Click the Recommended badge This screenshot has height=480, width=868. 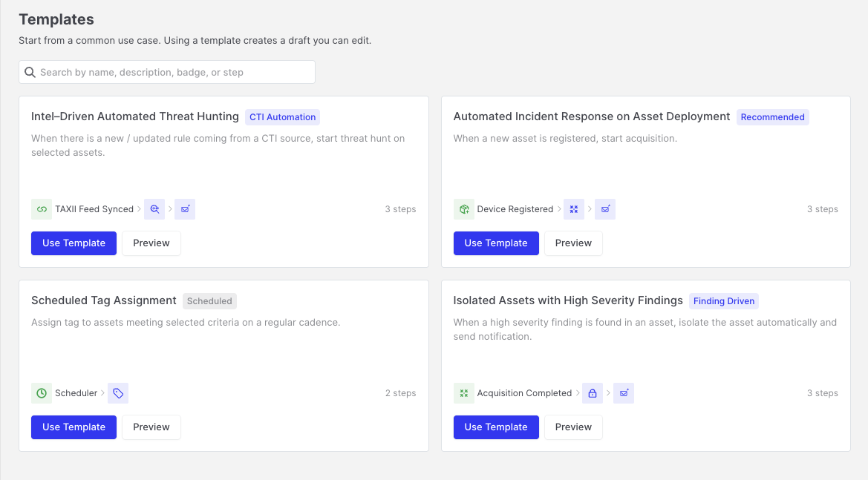773,117
